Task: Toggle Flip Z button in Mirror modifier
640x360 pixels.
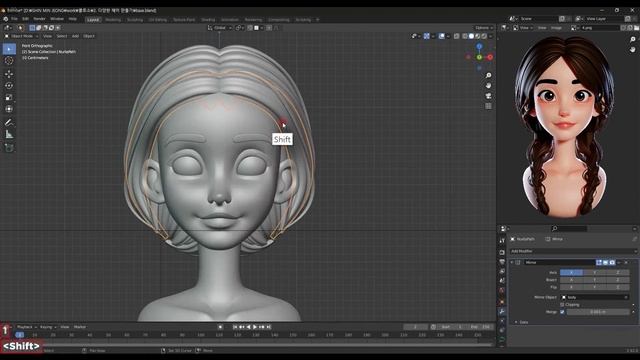Action: (x=618, y=287)
